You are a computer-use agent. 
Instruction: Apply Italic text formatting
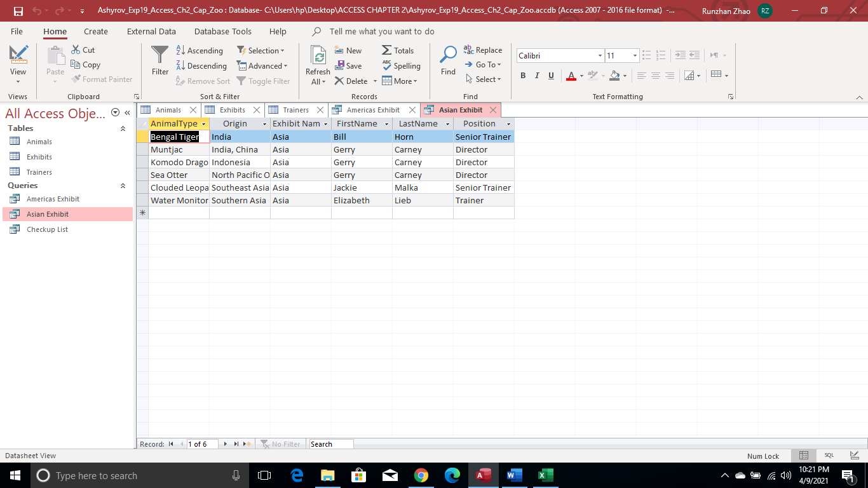pos(537,76)
